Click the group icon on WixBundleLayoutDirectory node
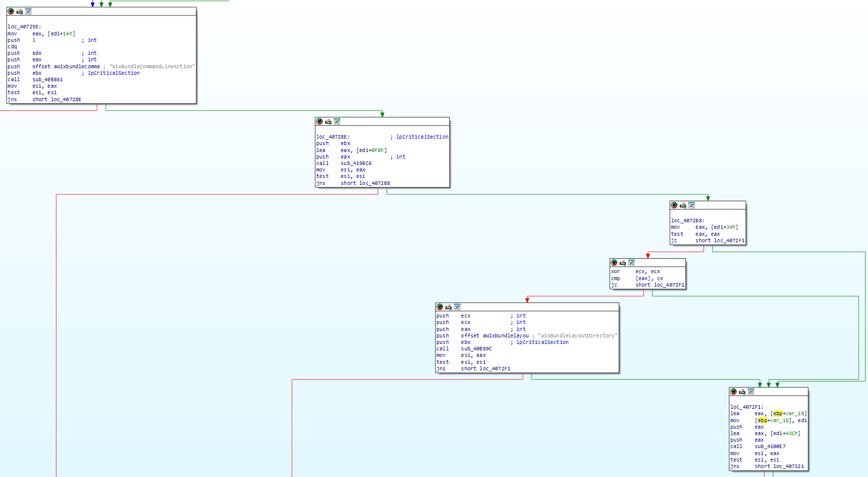Screen dimensions: 868x477 point(457,307)
